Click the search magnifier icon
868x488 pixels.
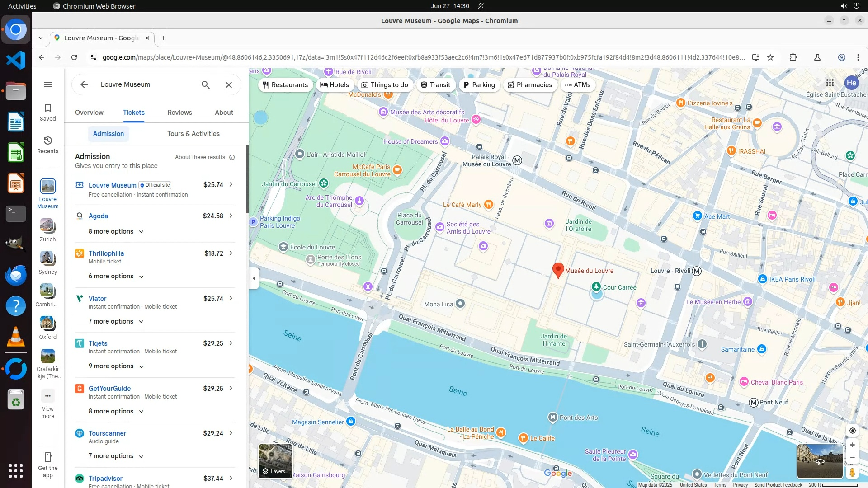[x=206, y=84]
